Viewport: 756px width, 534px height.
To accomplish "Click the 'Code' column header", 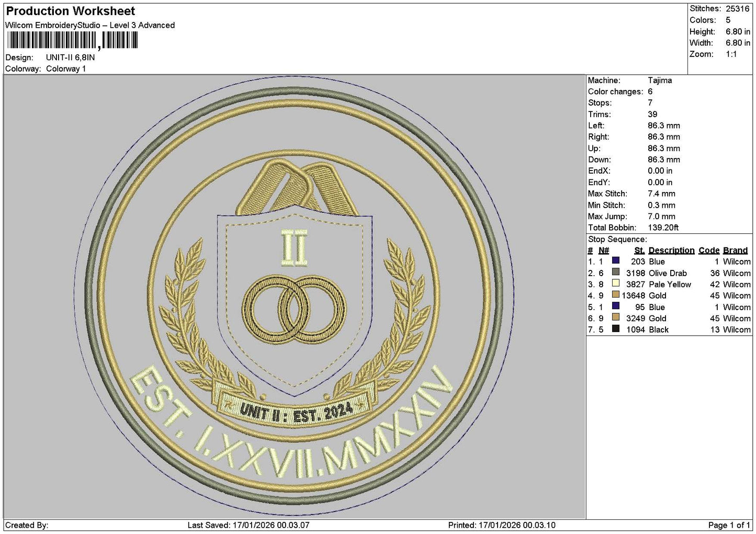I will tap(709, 251).
